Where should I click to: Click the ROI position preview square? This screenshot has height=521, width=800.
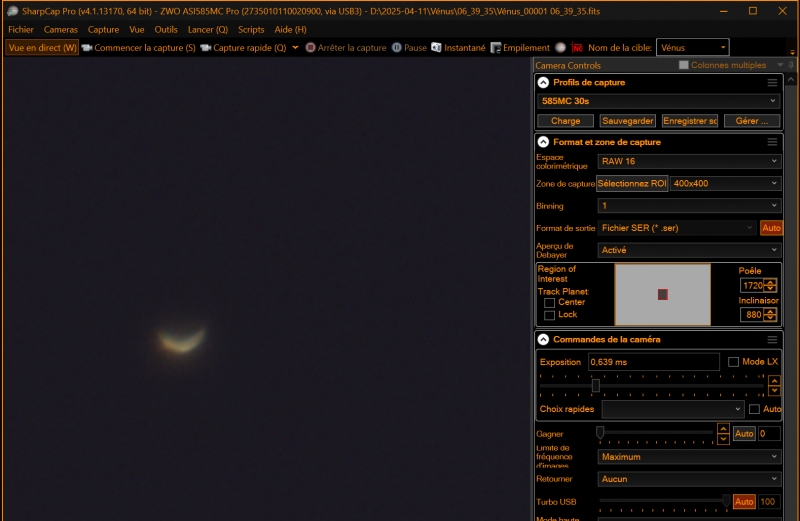coord(663,294)
